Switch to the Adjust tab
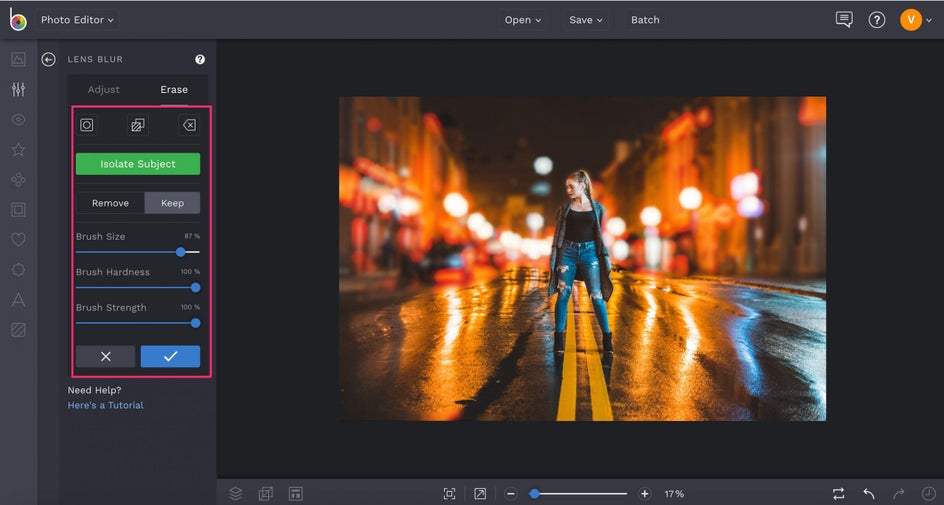944x505 pixels. click(x=104, y=90)
